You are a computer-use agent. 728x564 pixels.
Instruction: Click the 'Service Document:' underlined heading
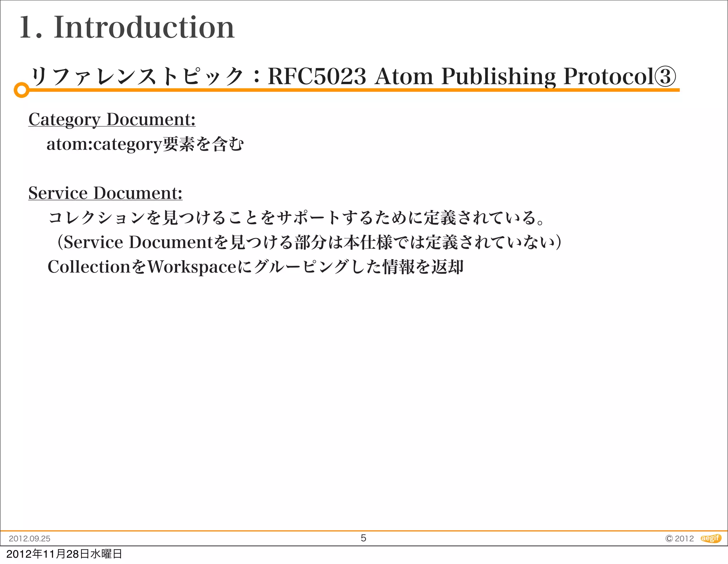point(106,193)
